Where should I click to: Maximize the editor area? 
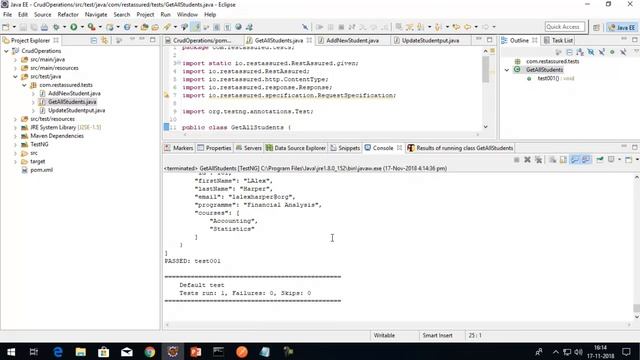pyautogui.click(x=489, y=40)
